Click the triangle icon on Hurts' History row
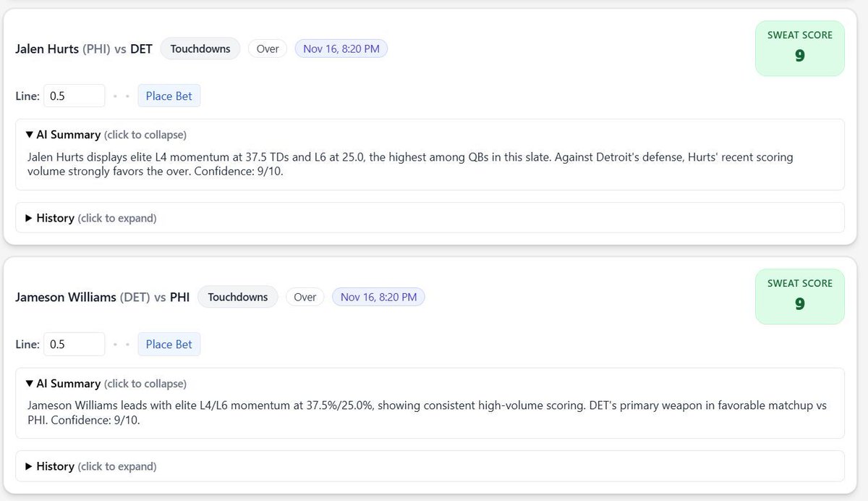 (29, 218)
